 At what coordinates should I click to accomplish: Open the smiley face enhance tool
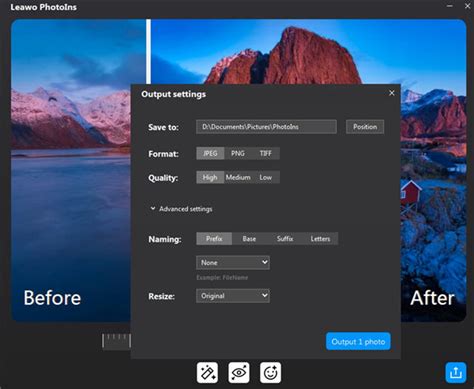tap(270, 373)
